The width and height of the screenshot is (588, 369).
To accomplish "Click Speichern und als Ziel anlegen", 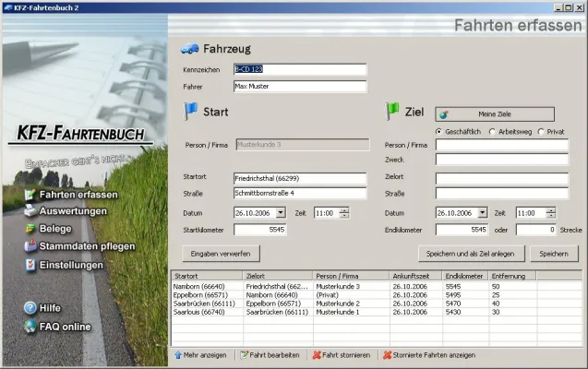I will tap(472, 254).
